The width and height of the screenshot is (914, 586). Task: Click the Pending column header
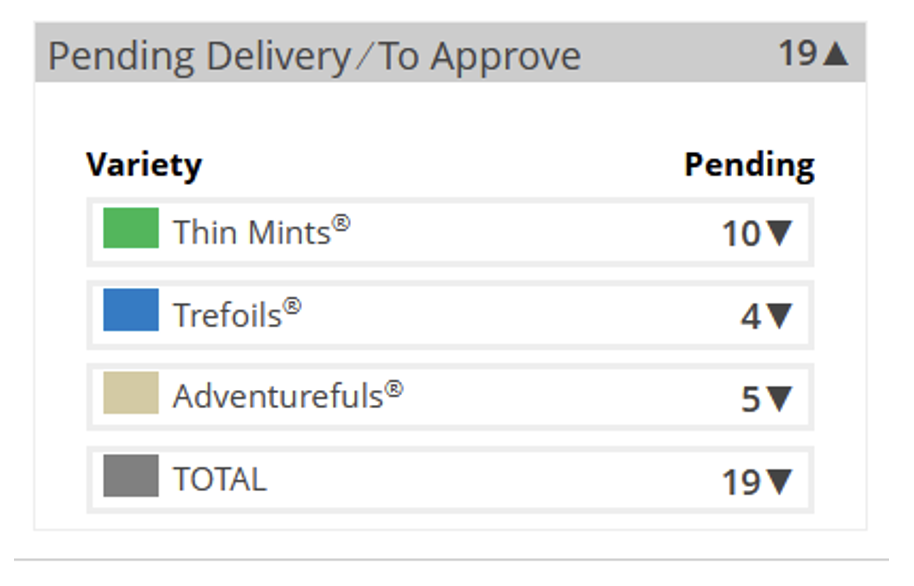pos(750,165)
